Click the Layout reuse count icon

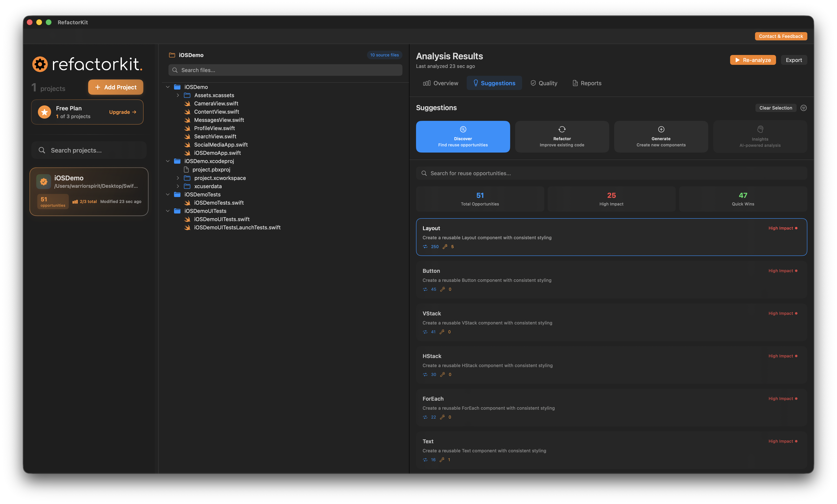tap(425, 247)
